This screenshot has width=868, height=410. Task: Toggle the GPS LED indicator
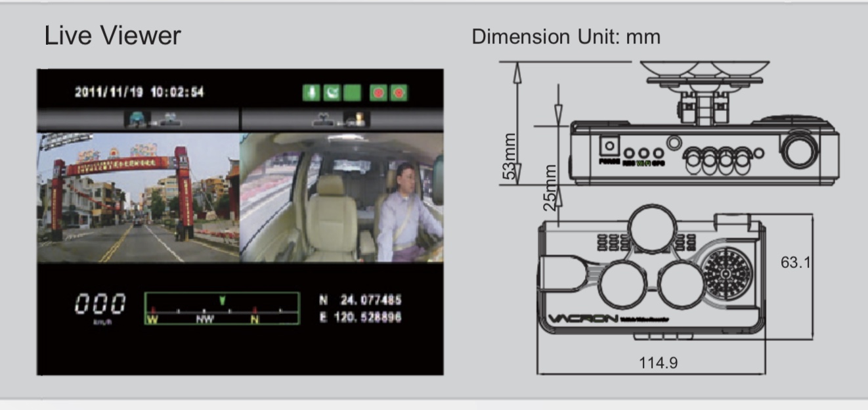[659, 152]
